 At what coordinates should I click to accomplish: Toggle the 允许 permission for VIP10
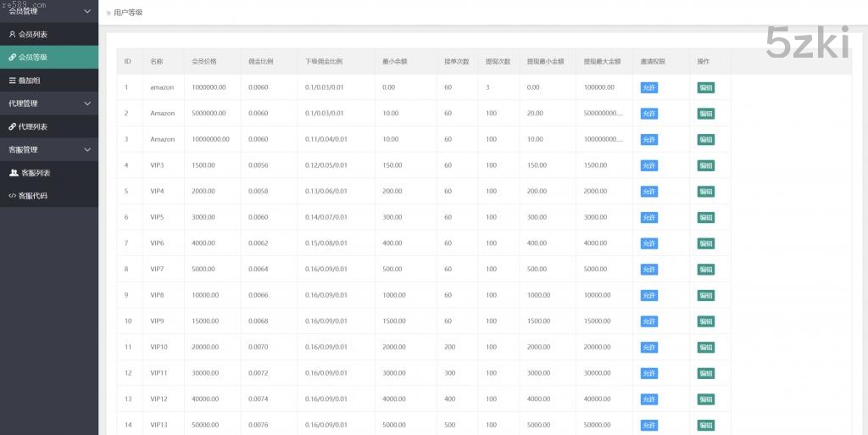click(648, 348)
